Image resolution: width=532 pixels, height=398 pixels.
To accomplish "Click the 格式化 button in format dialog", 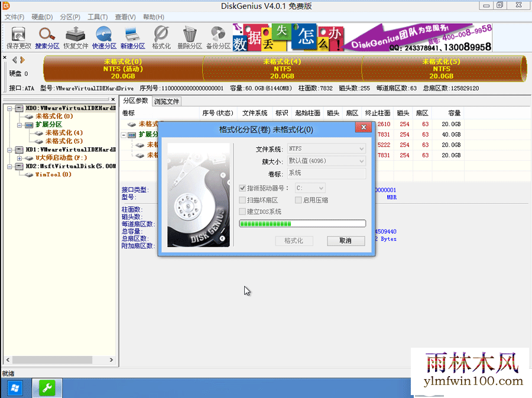I will click(294, 241).
